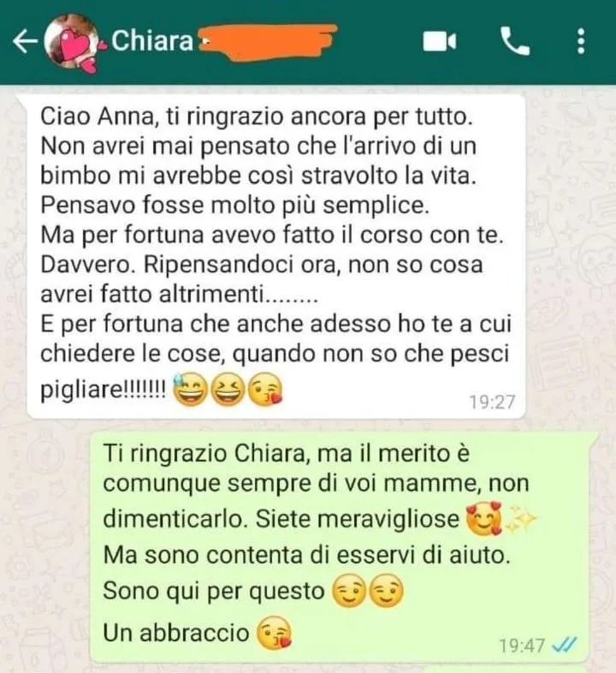Tap the orange redacted surname area
Viewport: 616px width, 673px height.
point(269,42)
